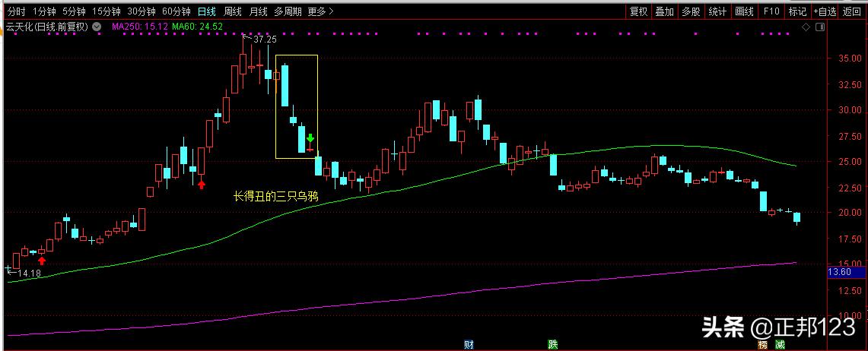Click the MA250: 15.12 indicator label

click(x=139, y=26)
